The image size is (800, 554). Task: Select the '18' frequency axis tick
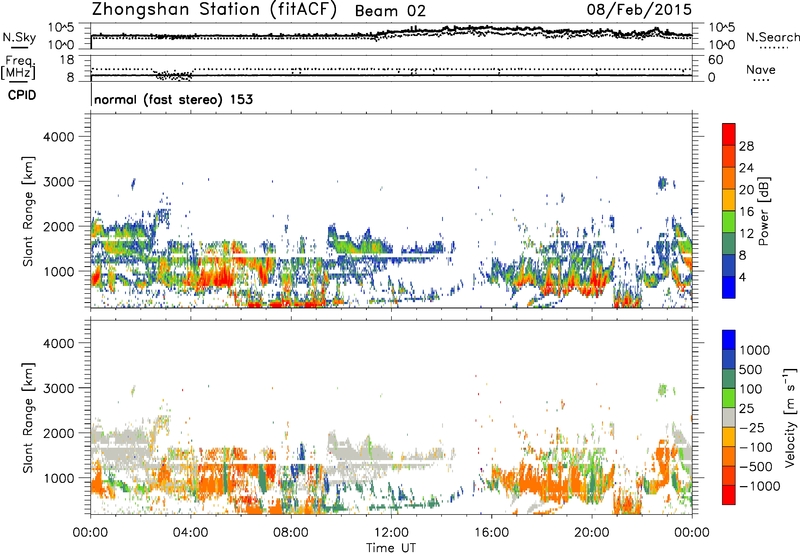pyautogui.click(x=67, y=60)
